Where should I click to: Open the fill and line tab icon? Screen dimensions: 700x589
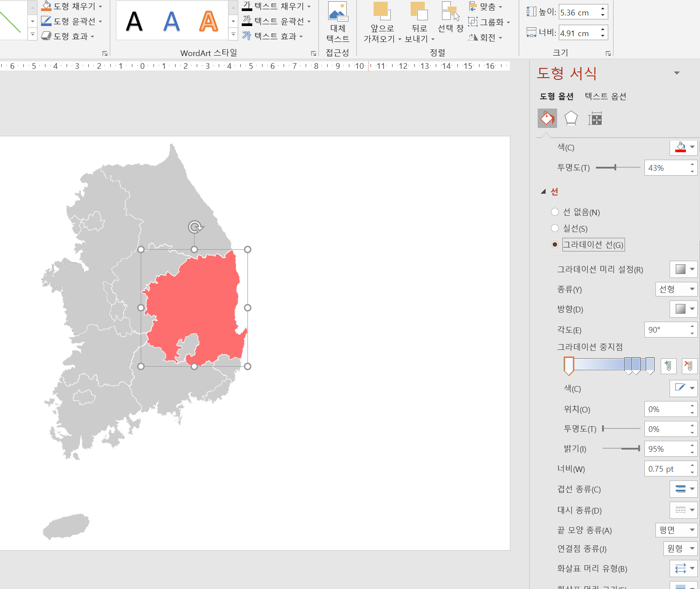[547, 118]
